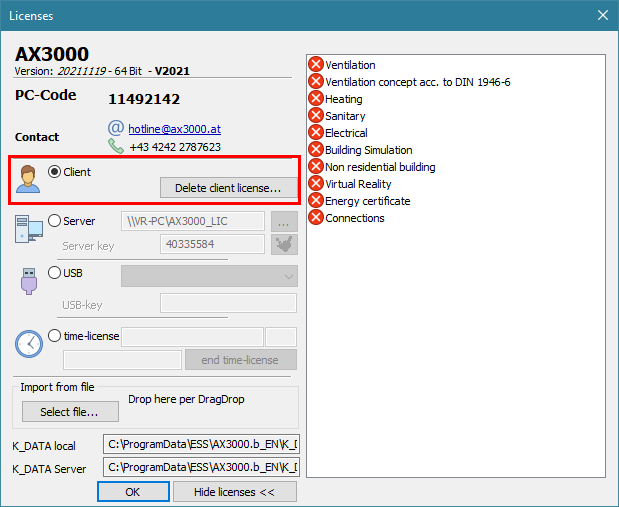
Task: Select the Sanitary list entry text
Action: pos(345,116)
